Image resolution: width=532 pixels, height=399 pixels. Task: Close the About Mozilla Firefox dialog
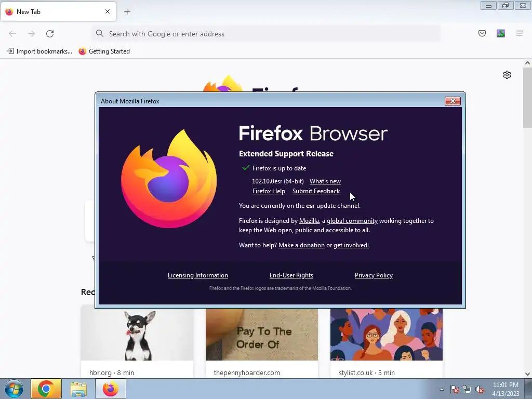[x=453, y=101]
